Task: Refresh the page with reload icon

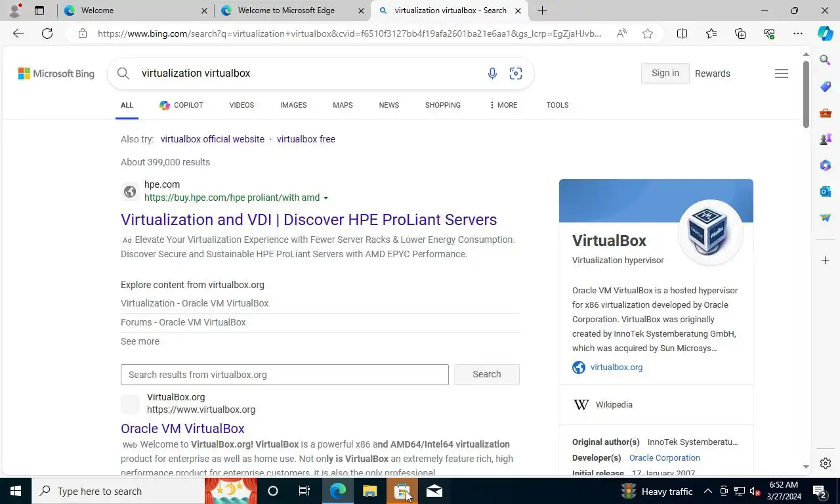Action: coord(47,33)
